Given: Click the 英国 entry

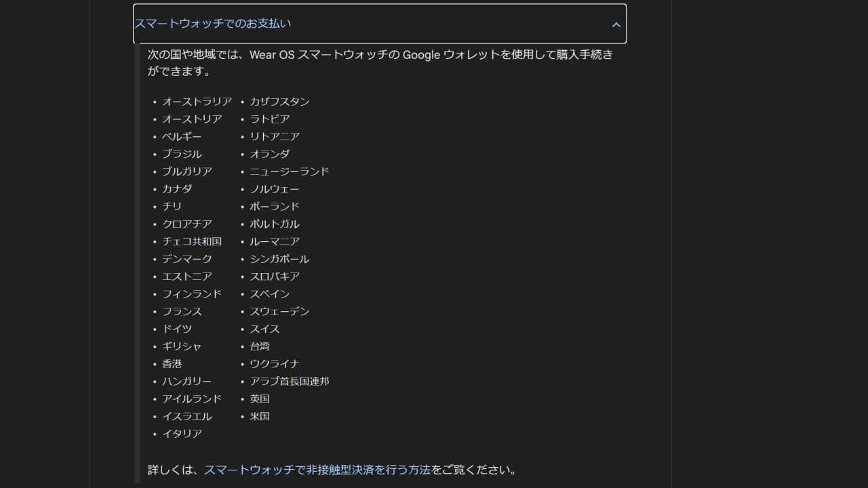Looking at the screenshot, I should coord(260,399).
